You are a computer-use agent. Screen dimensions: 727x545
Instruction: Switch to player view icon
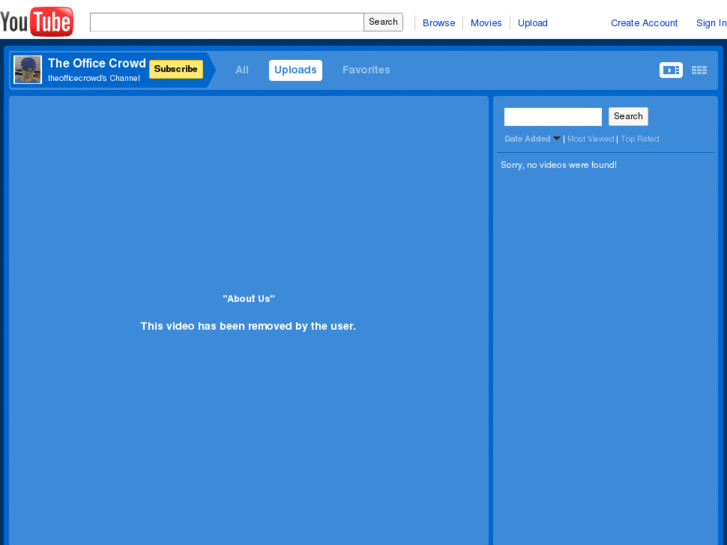pos(670,70)
